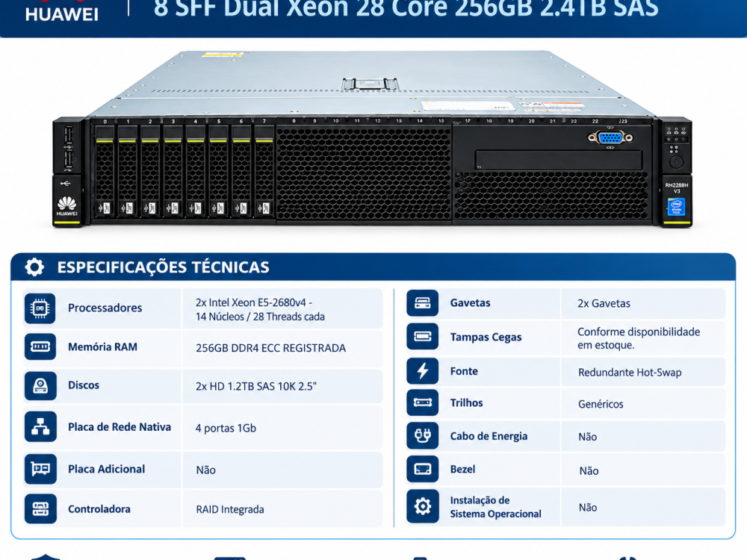Click the gear icon beside Especificações Técnicas
Screen dimensions: 747x560
[34, 267]
